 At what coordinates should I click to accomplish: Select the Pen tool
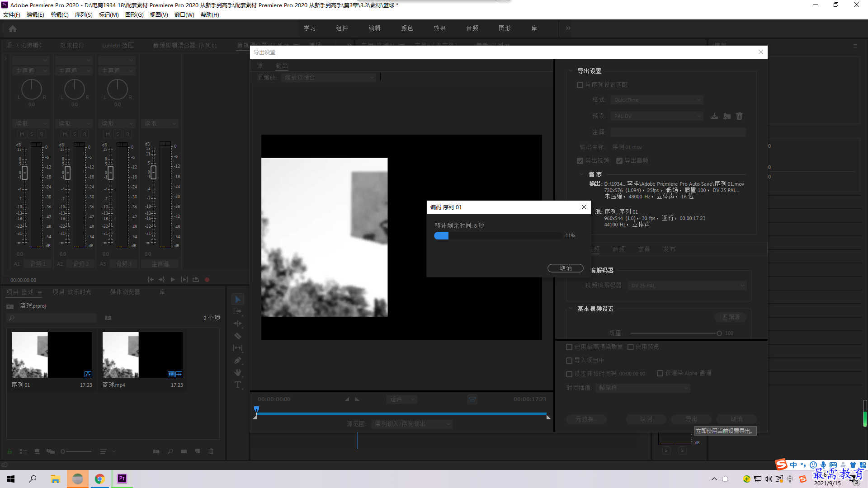pyautogui.click(x=238, y=360)
